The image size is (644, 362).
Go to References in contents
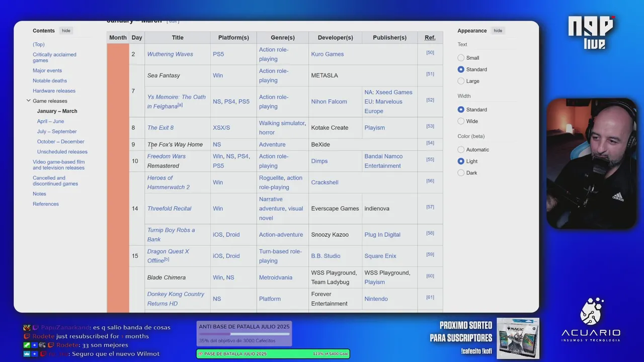[x=46, y=204]
